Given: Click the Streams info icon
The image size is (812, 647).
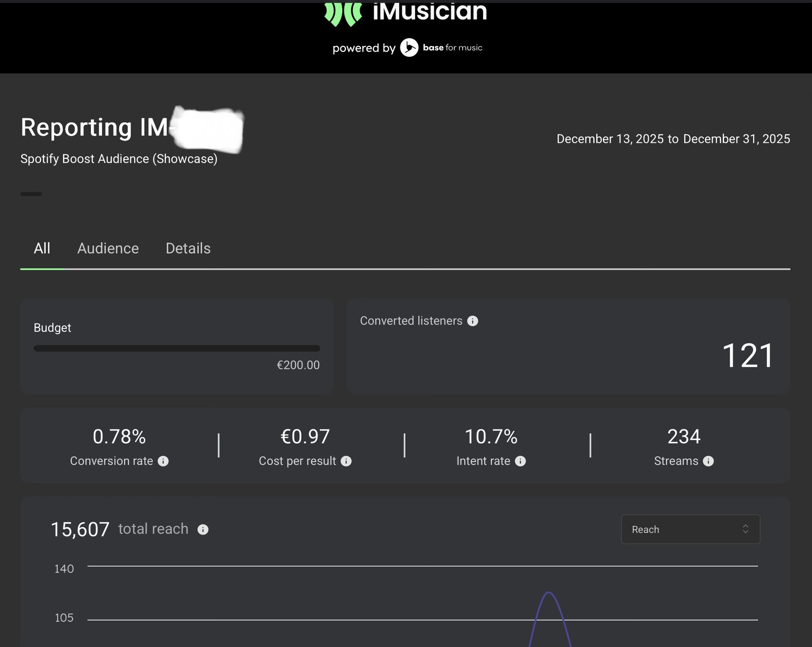Looking at the screenshot, I should (708, 461).
